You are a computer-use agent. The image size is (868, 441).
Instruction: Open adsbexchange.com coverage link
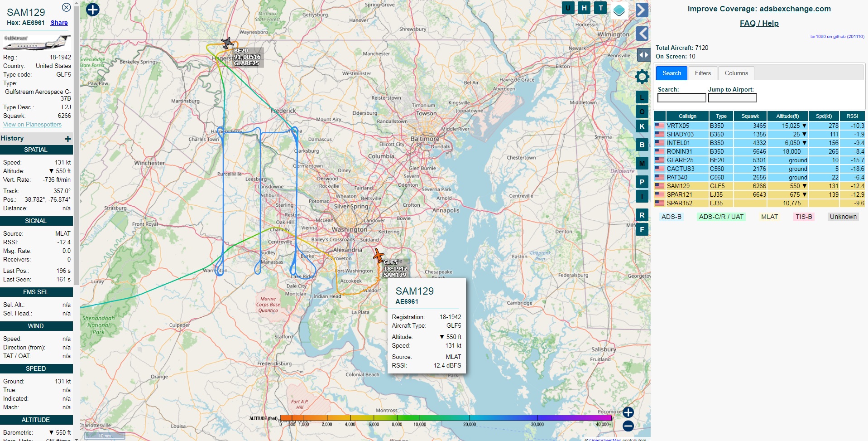tap(795, 9)
